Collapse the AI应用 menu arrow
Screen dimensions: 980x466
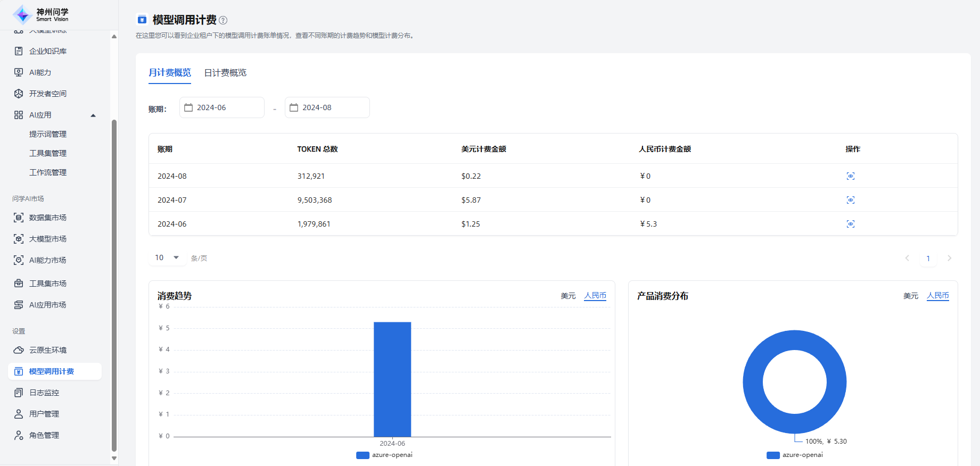[93, 115]
